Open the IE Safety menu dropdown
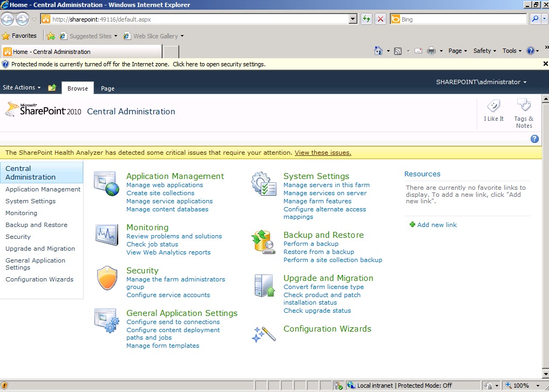549x392 pixels. [x=485, y=51]
